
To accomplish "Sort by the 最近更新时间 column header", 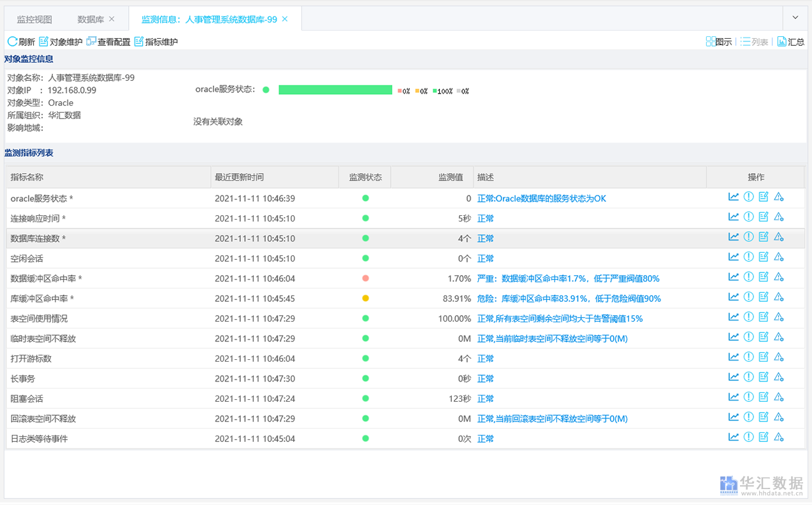I will click(239, 177).
